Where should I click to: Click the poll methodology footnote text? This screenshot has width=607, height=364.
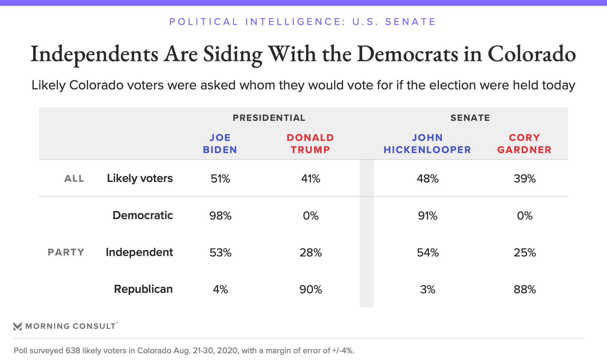[184, 351]
